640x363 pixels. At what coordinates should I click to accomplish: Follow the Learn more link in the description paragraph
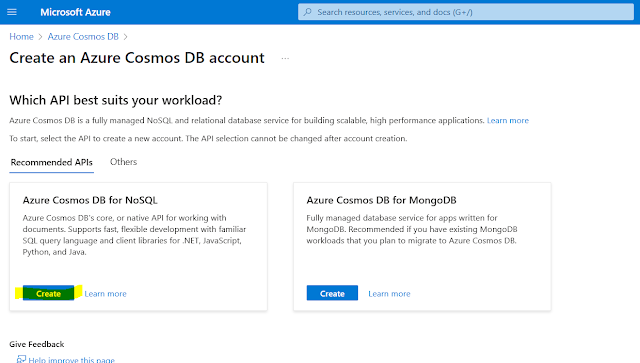(x=508, y=120)
